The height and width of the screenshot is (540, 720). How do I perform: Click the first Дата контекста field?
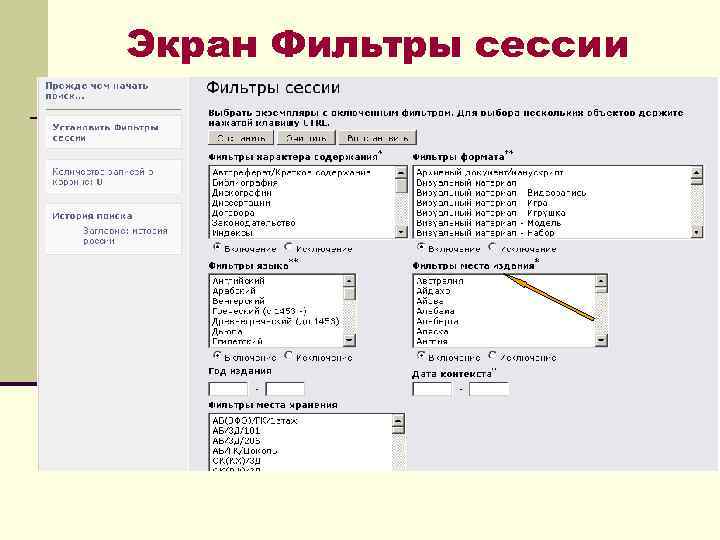(x=432, y=389)
